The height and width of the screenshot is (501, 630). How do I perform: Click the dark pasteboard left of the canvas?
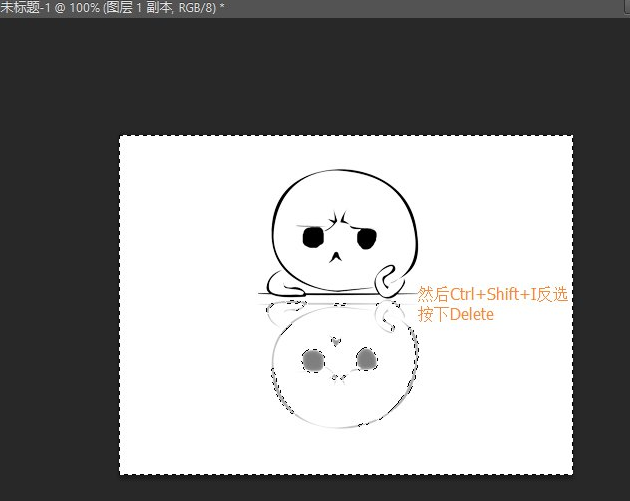tap(60, 300)
